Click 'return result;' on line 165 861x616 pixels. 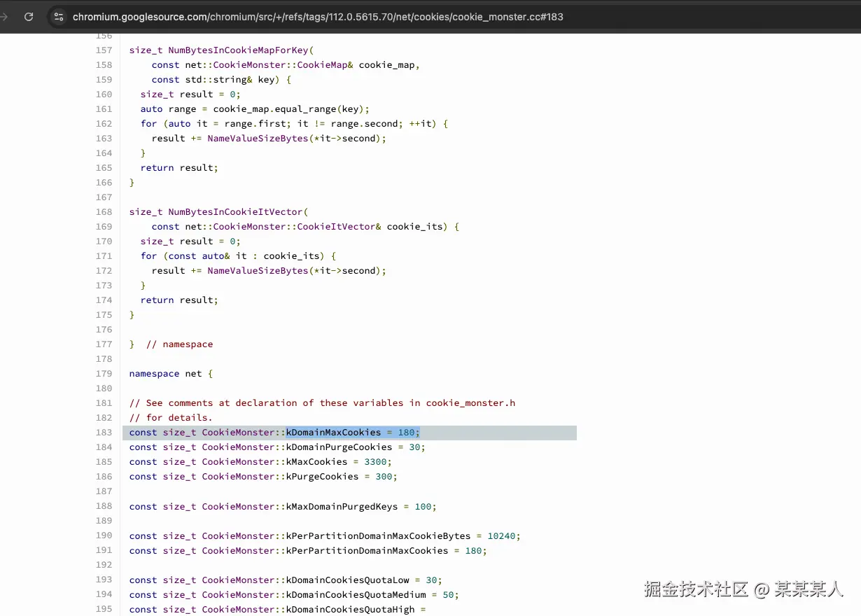(179, 168)
